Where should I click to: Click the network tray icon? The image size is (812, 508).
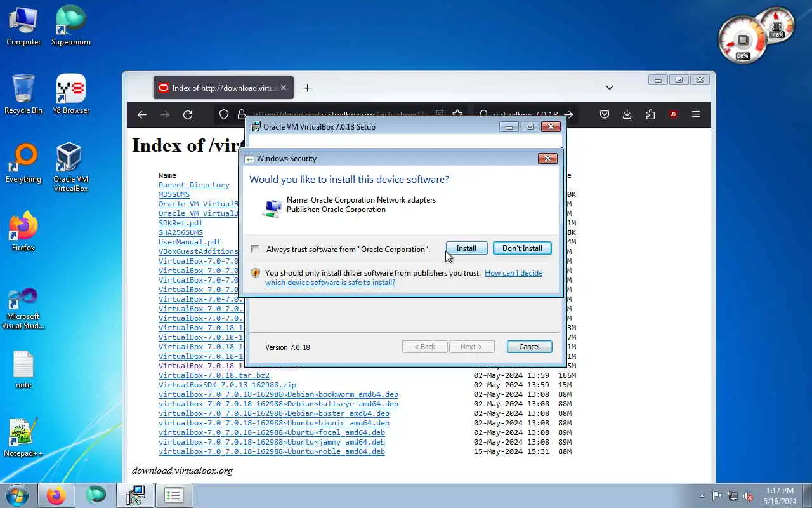coord(733,496)
